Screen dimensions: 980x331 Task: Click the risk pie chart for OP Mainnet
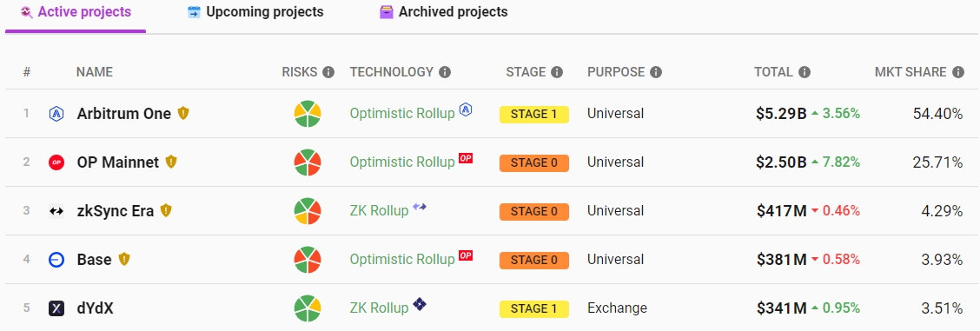(x=308, y=162)
